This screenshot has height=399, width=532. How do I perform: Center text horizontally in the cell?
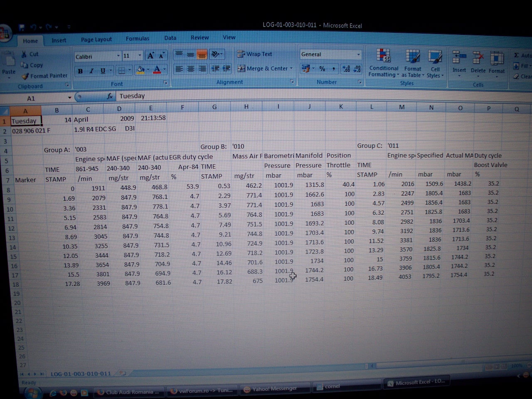190,69
